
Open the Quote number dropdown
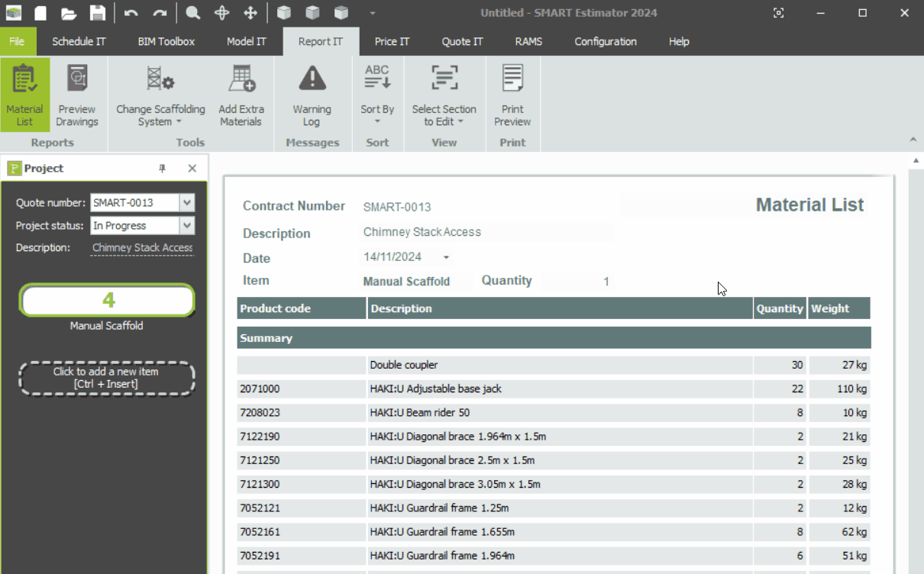187,202
